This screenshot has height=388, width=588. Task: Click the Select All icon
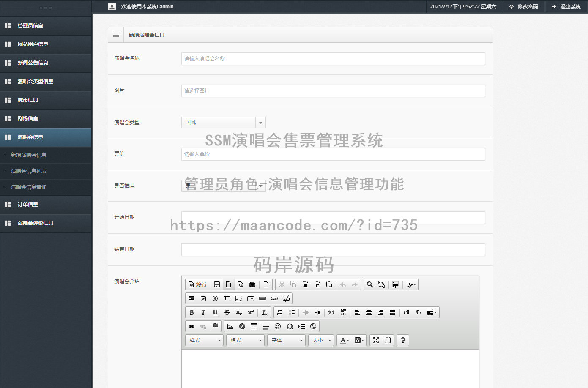coord(396,284)
